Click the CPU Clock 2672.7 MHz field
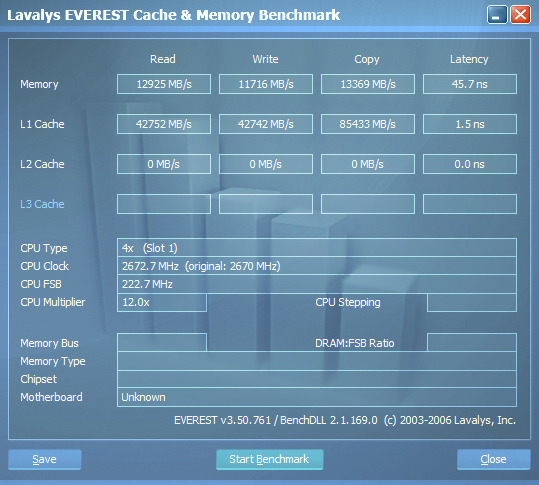Screen dimensions: 539x485 coord(317,266)
